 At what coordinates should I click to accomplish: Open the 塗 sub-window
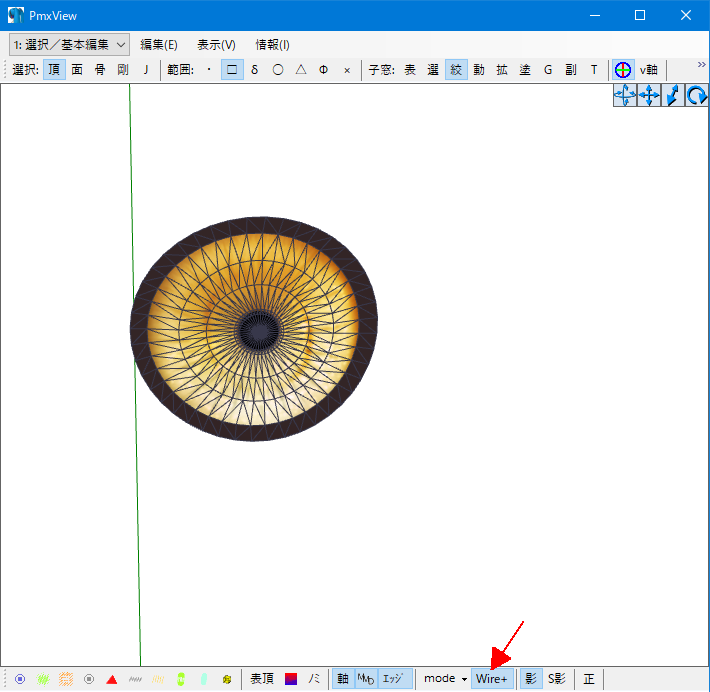tap(525, 70)
